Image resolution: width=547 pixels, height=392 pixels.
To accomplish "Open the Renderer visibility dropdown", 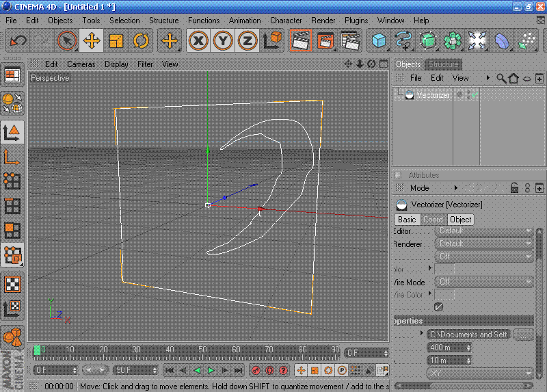I will [x=484, y=244].
